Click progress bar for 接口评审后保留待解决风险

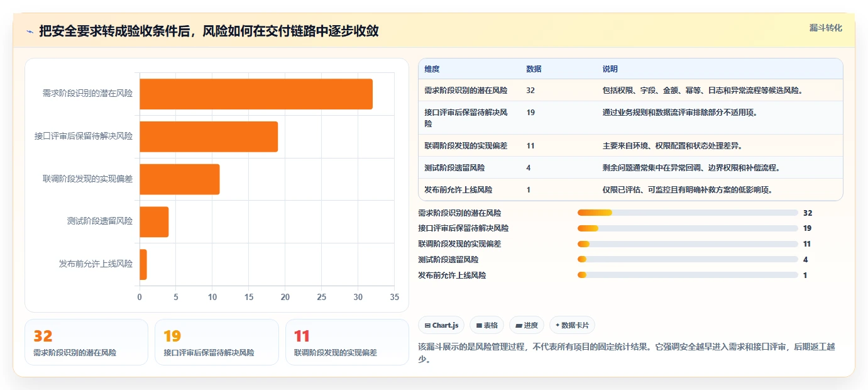click(x=688, y=228)
